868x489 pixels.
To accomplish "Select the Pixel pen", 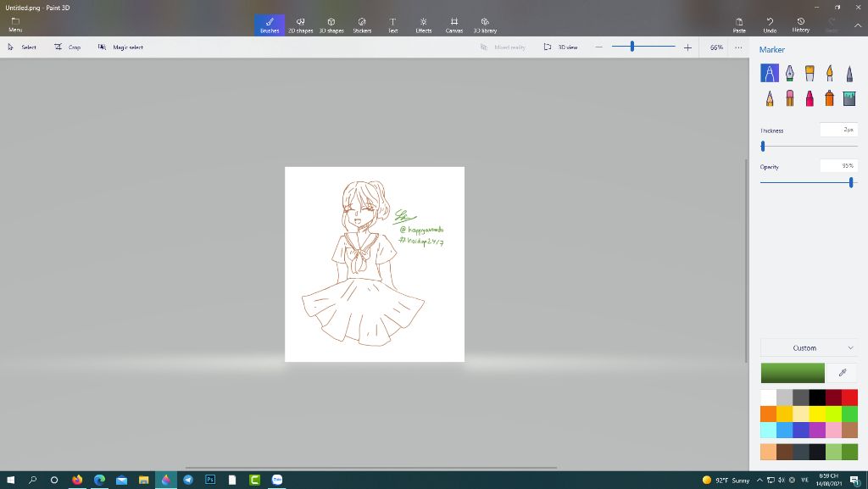I will click(x=850, y=72).
